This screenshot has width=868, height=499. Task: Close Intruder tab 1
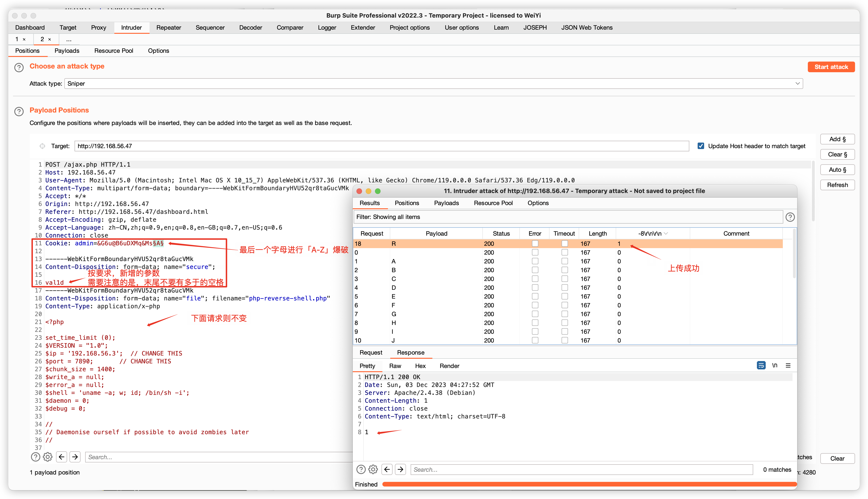click(24, 39)
